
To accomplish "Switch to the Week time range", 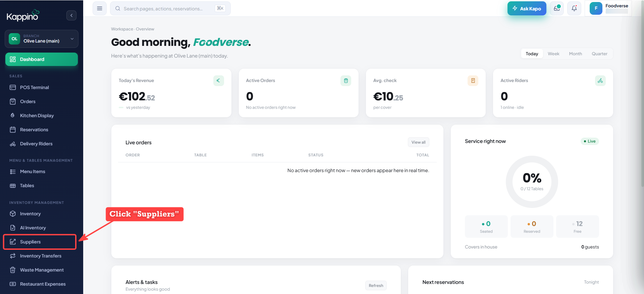I will click(553, 54).
